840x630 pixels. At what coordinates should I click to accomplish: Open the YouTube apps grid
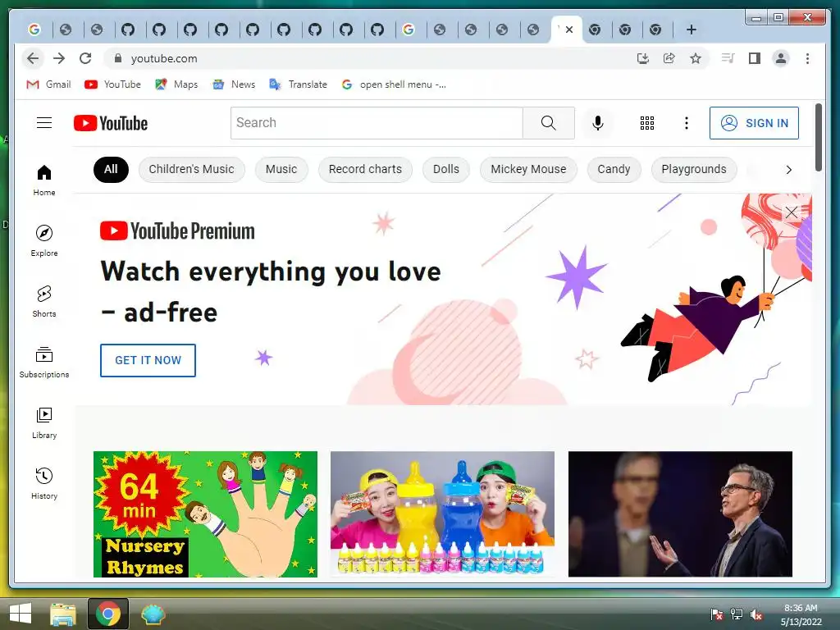coord(647,123)
